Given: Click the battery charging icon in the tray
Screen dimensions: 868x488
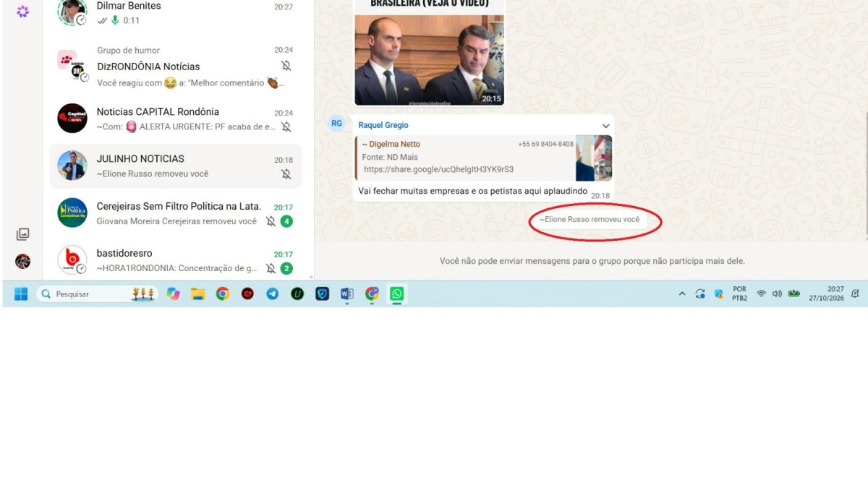Looking at the screenshot, I should [x=794, y=294].
